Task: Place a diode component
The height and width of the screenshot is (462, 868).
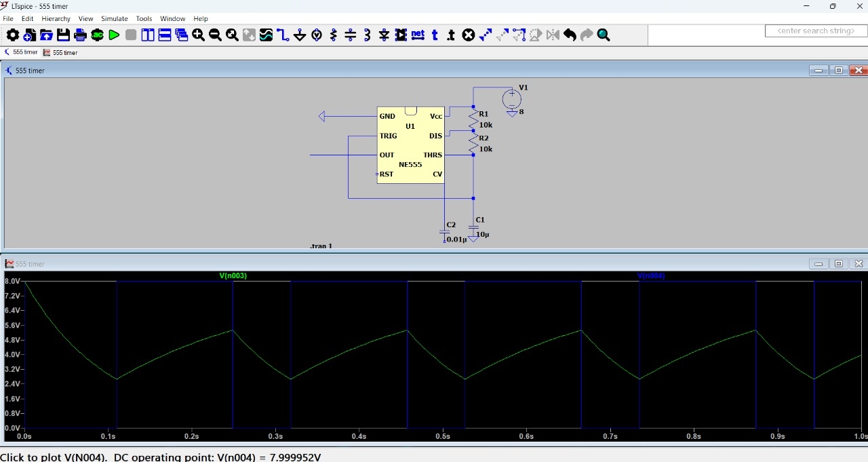Action: pos(384,35)
